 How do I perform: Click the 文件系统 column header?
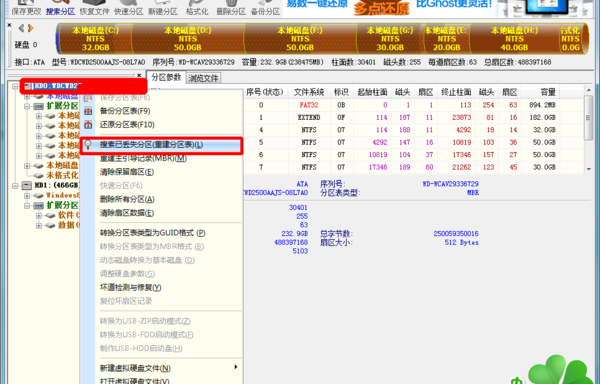(x=309, y=92)
